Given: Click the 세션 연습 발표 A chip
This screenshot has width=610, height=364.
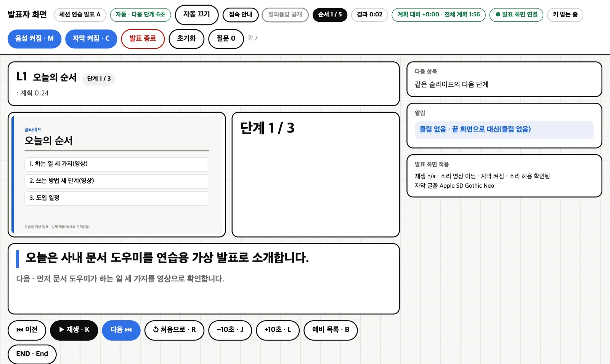Looking at the screenshot, I should click(x=80, y=15).
